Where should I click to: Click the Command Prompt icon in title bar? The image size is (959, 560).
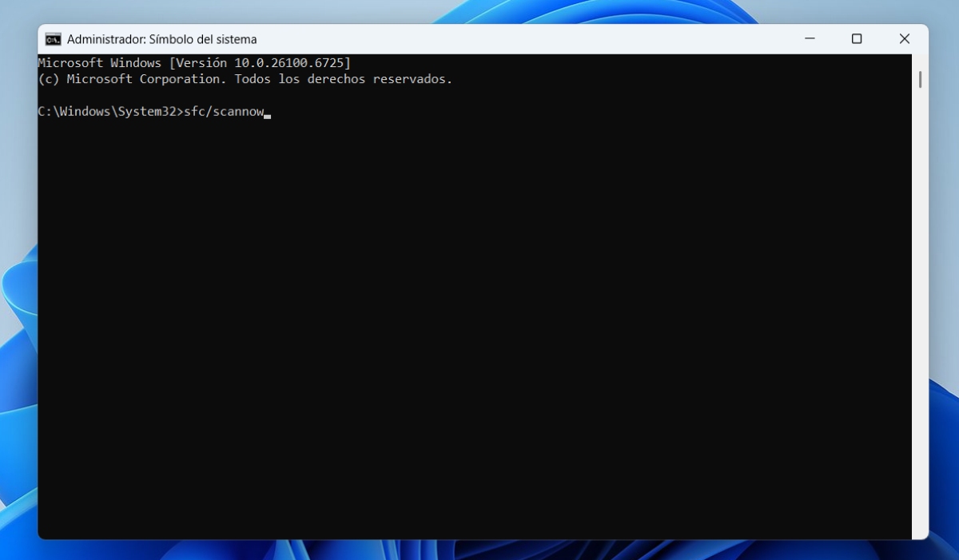53,39
